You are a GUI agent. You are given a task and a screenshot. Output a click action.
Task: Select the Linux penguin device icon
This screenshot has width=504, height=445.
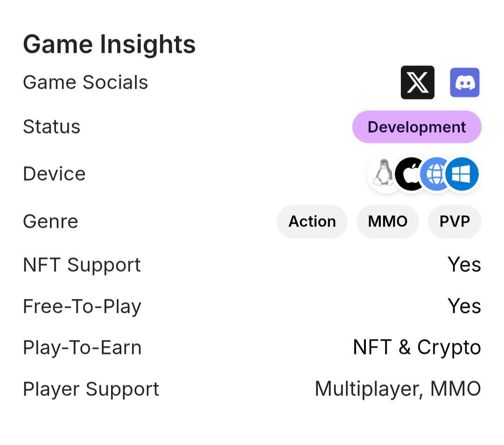click(383, 174)
